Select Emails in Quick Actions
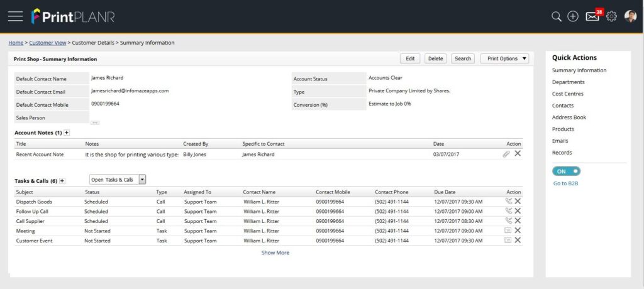The width and height of the screenshot is (644, 289). 560,141
